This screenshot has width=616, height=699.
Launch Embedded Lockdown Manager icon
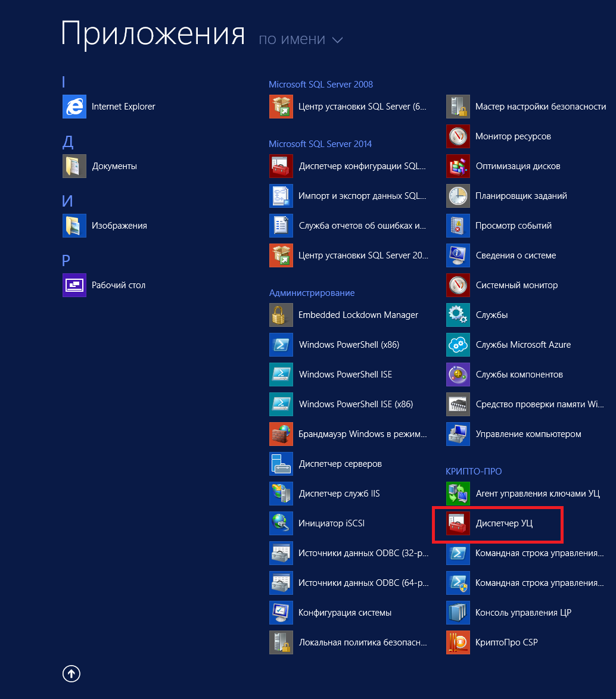(281, 315)
